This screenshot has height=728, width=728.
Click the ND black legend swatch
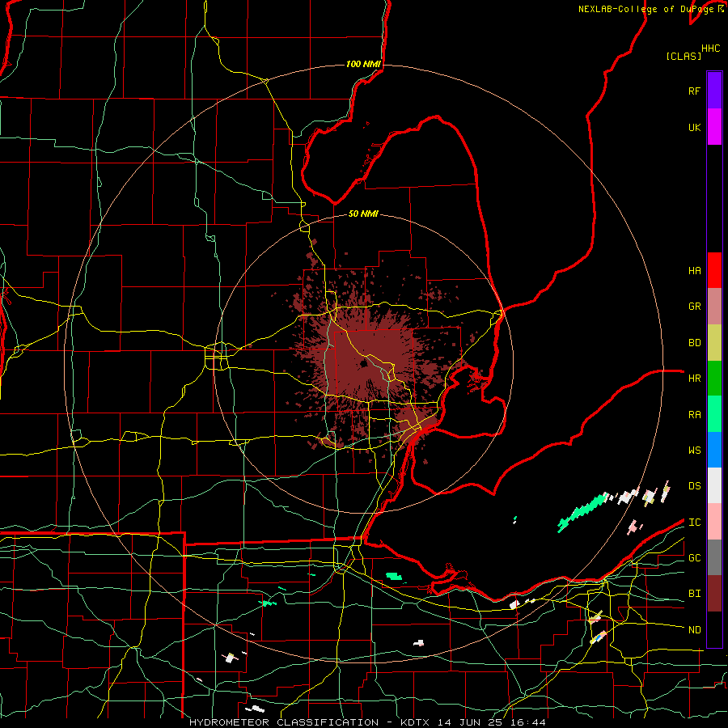point(714,629)
